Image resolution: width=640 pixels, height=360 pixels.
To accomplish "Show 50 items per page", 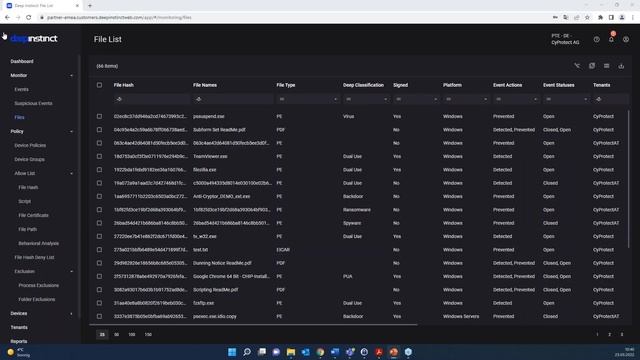I will coord(117,335).
